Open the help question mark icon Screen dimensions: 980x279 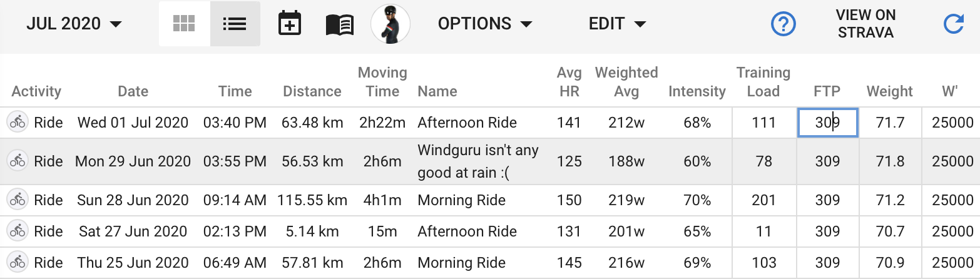point(783,24)
